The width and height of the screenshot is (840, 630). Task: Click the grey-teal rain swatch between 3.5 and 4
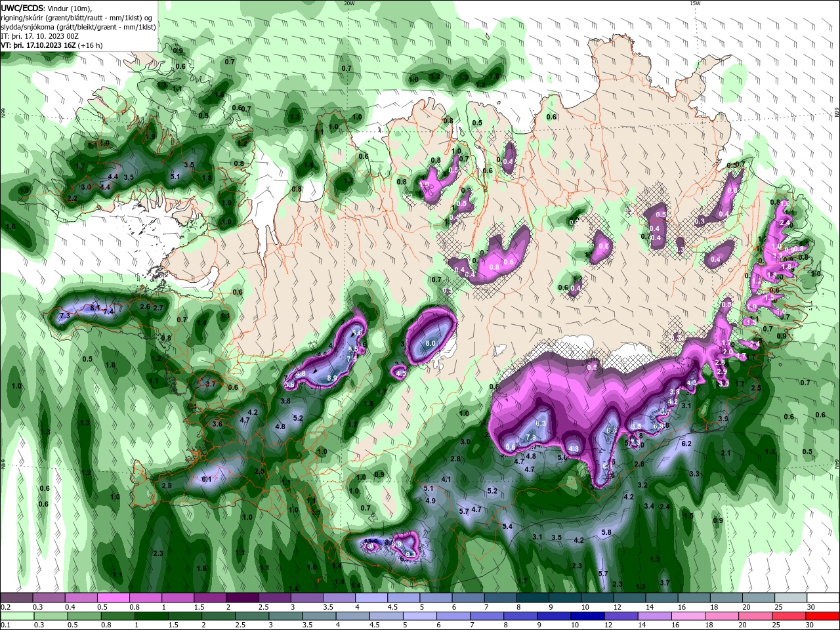point(319,616)
